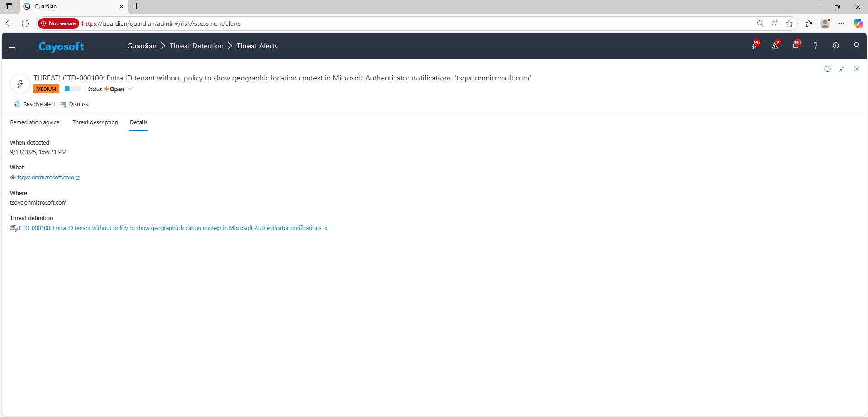Click the Resolve alert button

click(x=35, y=104)
